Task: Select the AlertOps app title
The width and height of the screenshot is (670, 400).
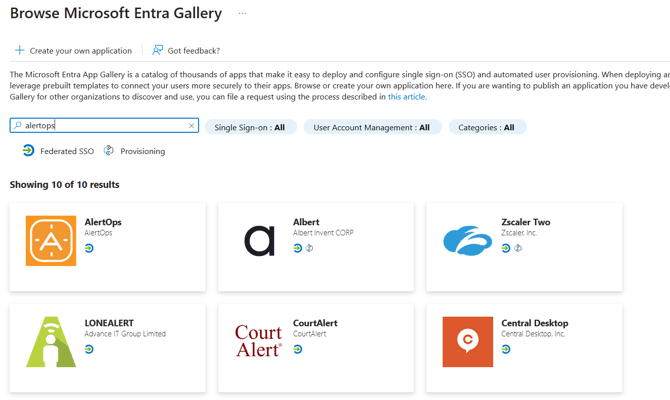Action: point(103,222)
